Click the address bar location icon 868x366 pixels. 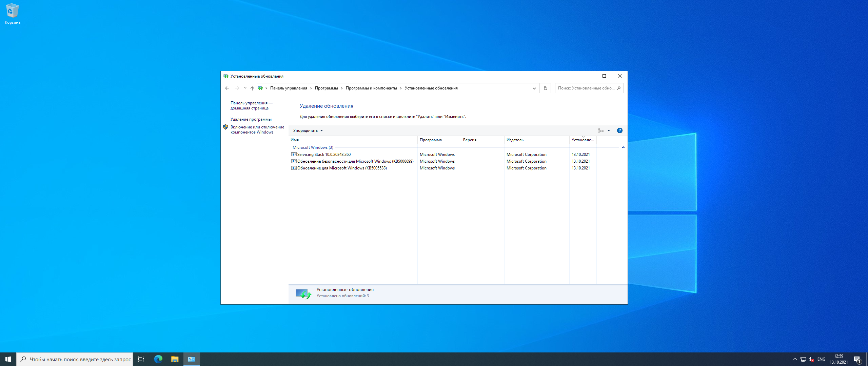pyautogui.click(x=260, y=88)
